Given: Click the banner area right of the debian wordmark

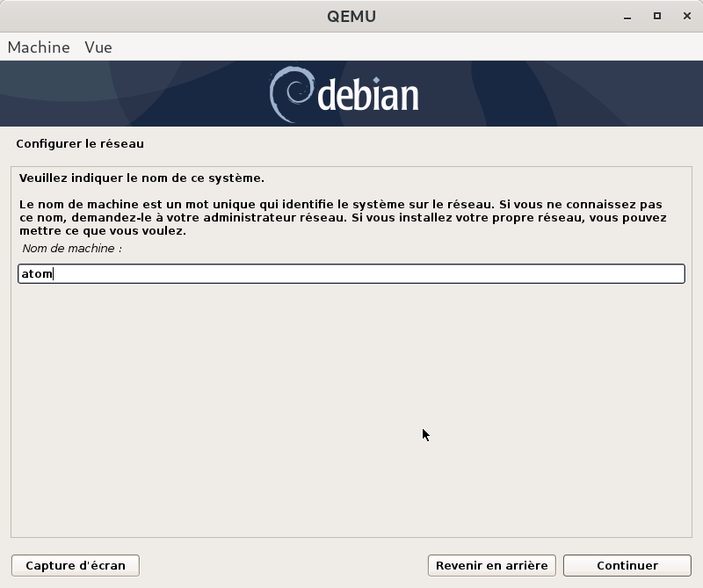Looking at the screenshot, I should coord(562,94).
